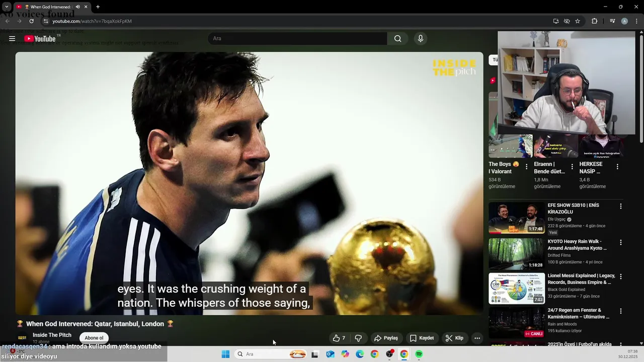
Task: Open options menu for KYOTO Heavy Rain video
Action: point(621,242)
